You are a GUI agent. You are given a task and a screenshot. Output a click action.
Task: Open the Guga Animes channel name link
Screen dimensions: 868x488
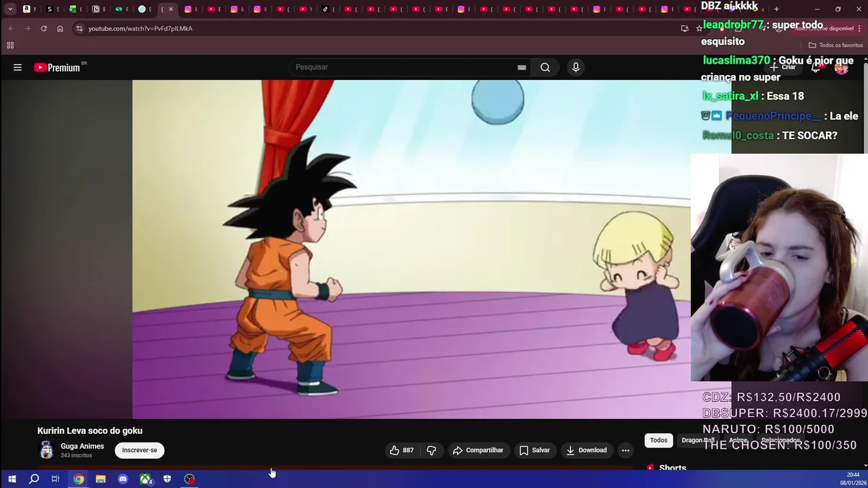pyautogui.click(x=82, y=446)
